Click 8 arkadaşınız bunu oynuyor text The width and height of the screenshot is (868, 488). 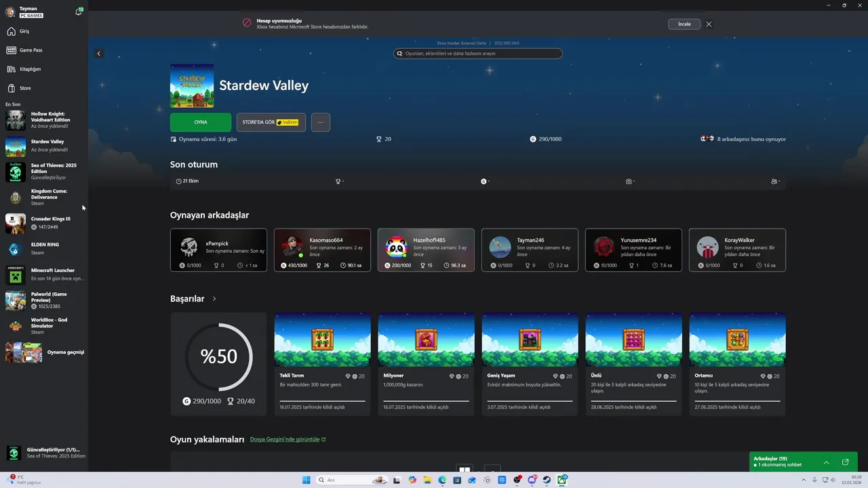coord(751,139)
